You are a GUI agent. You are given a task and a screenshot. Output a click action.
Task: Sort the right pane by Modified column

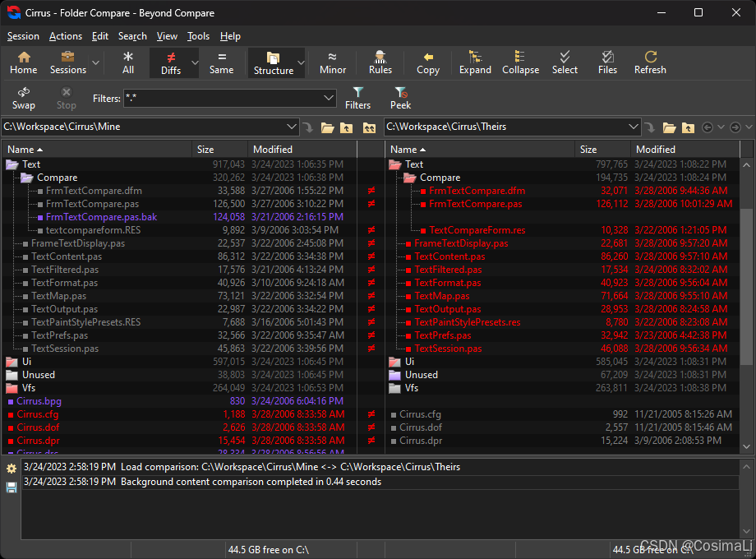[x=685, y=150]
